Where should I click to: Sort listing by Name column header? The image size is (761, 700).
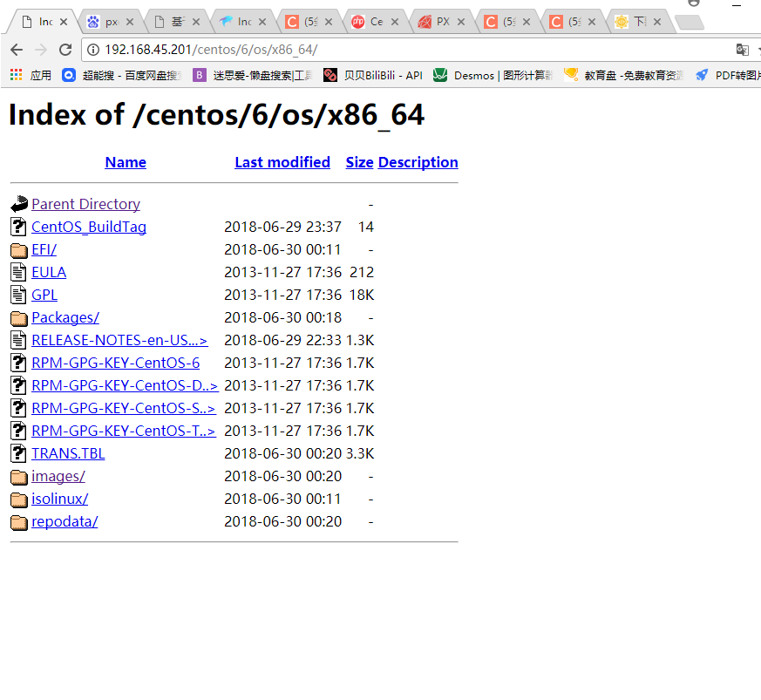(126, 162)
